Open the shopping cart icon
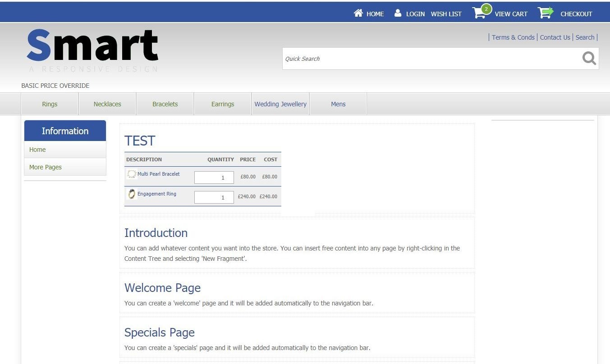 click(480, 13)
